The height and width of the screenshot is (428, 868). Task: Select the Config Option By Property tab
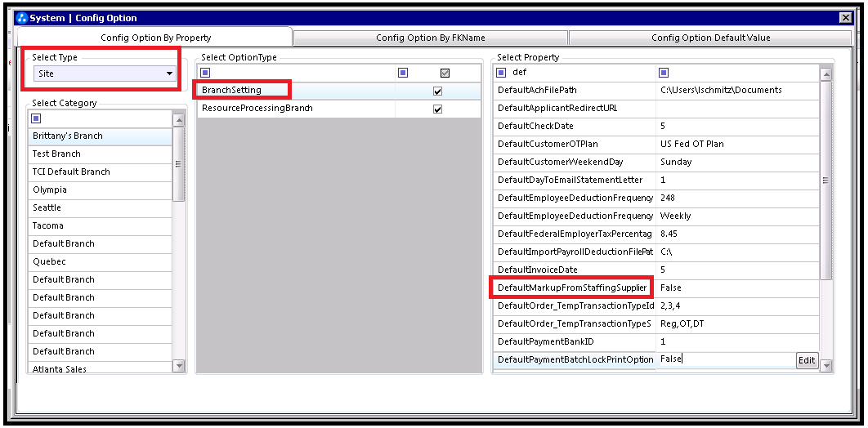coord(155,38)
